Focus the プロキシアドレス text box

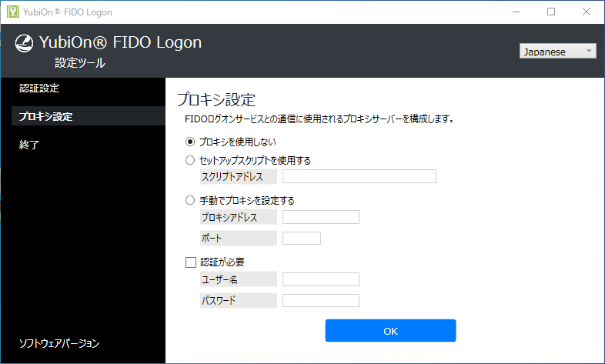(x=320, y=217)
